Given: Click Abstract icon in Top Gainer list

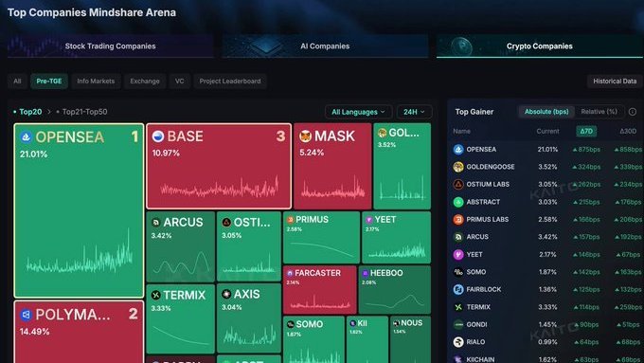Looking at the screenshot, I should click(458, 202).
